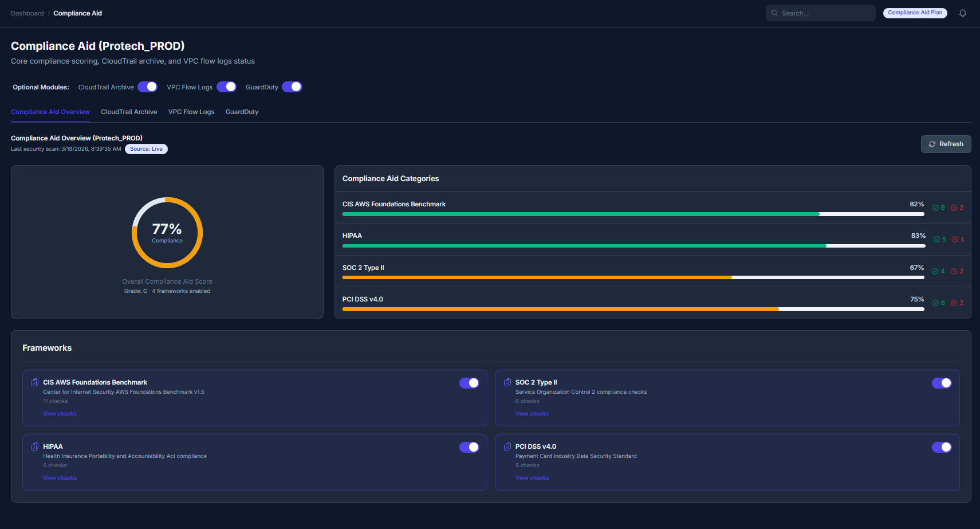The image size is (980, 529).
Task: Click the PCI DSS v4.0 framework icon
Action: coord(507,446)
